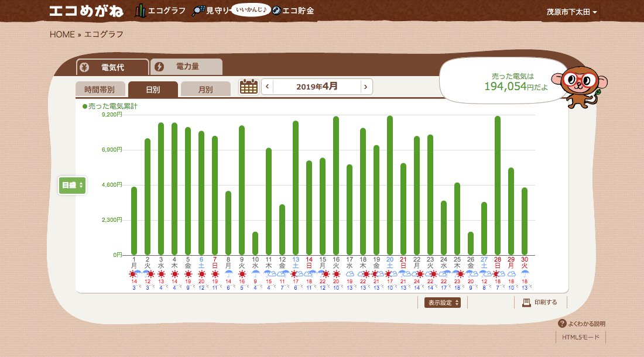Click the green bar for day 1
Viewport: 644px width, 357px height.
click(134, 221)
